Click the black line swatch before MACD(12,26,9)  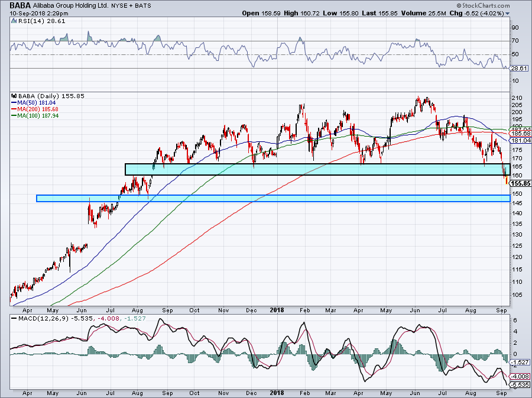(14, 318)
